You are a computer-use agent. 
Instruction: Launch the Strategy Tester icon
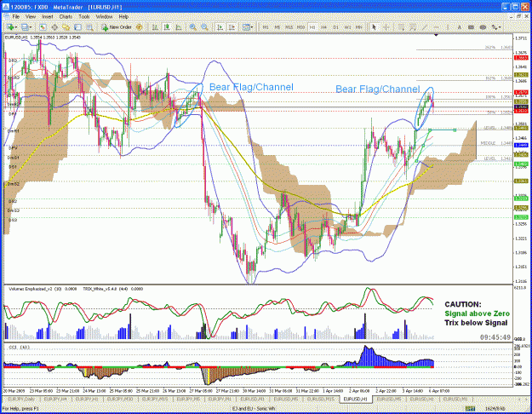point(89,27)
